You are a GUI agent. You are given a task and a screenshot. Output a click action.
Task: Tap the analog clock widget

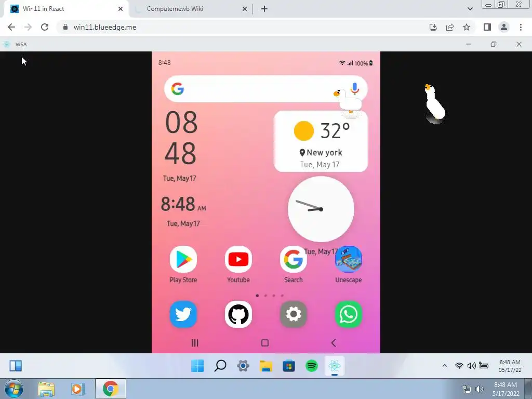coord(321,209)
